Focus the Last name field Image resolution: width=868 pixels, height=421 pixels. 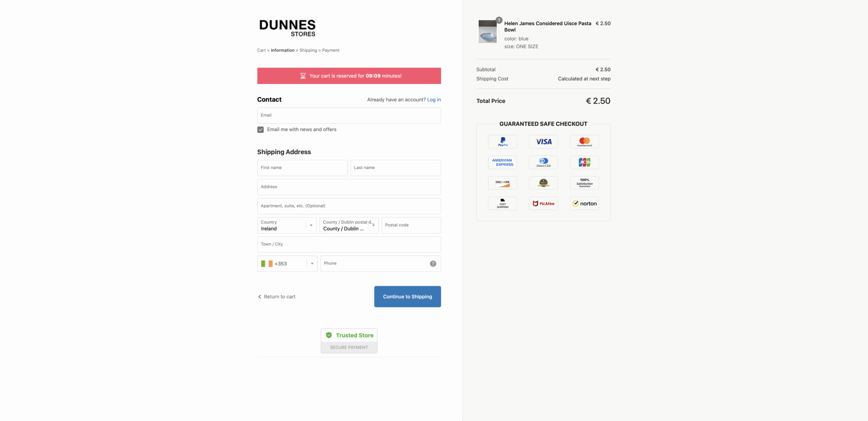tap(396, 168)
